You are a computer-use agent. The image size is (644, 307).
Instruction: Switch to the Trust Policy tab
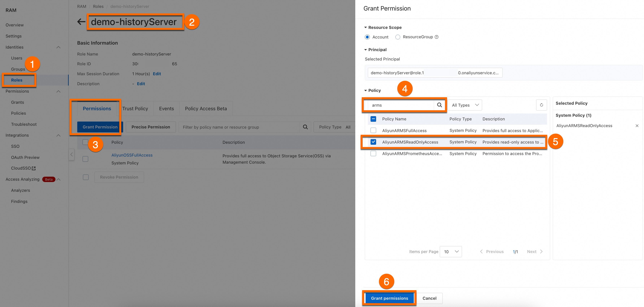tap(135, 109)
